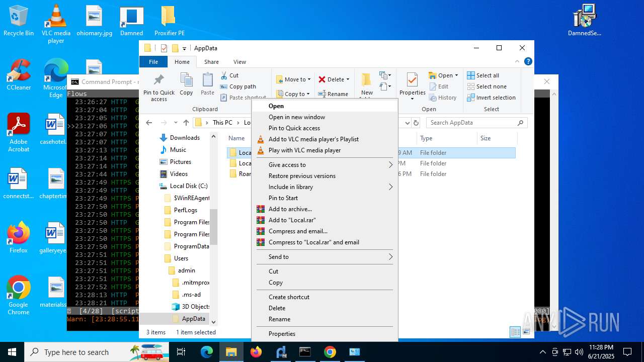Switch to large icons view button

tap(526, 332)
